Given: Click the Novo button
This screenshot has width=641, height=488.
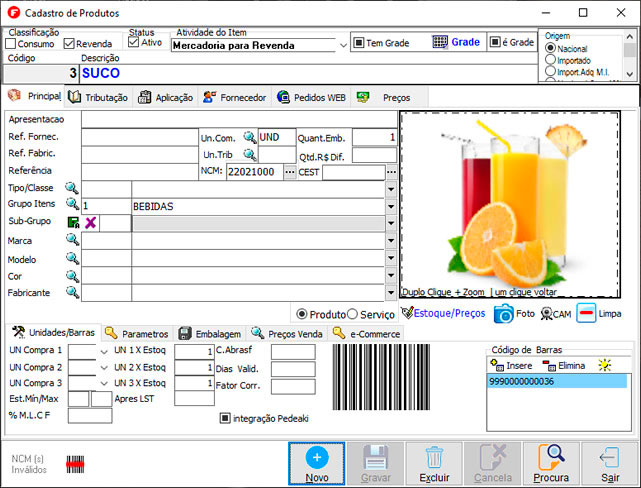Looking at the screenshot, I should [x=316, y=465].
